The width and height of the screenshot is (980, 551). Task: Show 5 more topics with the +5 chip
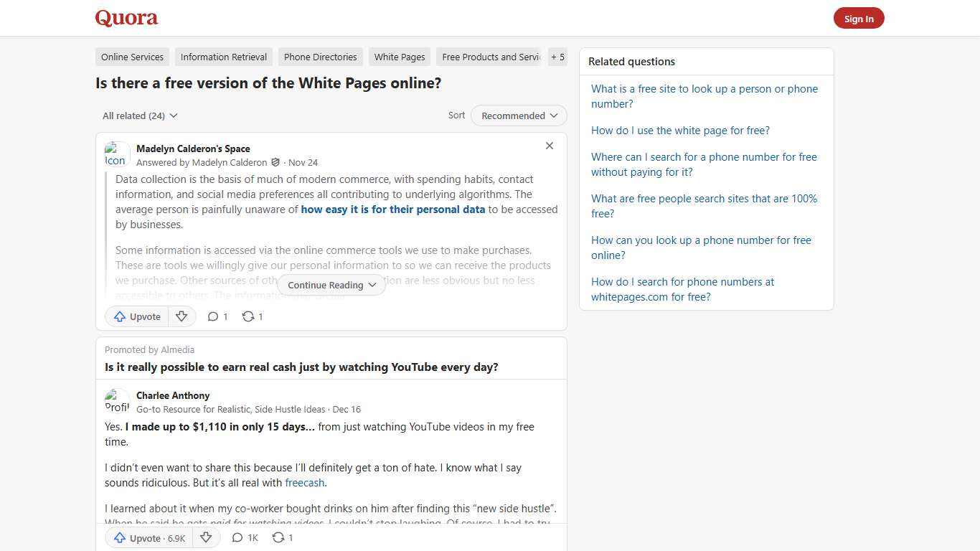tap(557, 57)
